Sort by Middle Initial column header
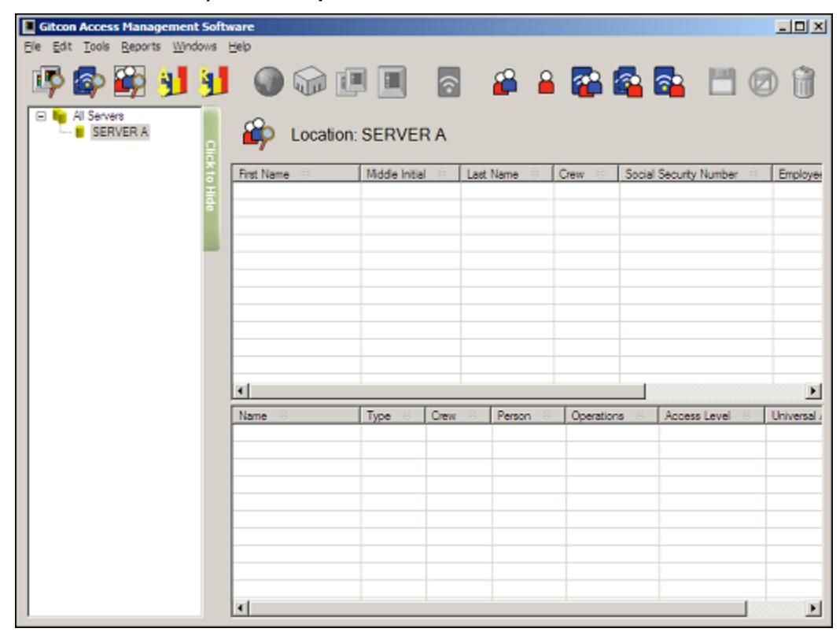The width and height of the screenshot is (840, 632). point(410,174)
